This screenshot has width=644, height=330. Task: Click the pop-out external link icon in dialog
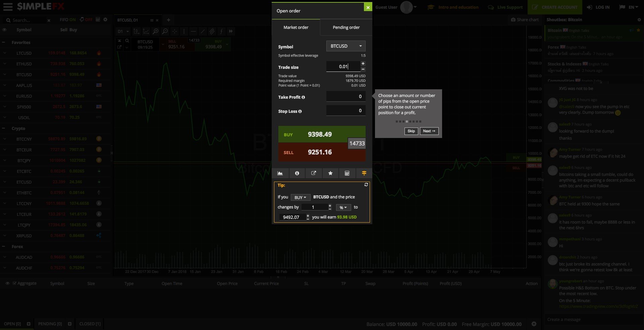tap(314, 173)
